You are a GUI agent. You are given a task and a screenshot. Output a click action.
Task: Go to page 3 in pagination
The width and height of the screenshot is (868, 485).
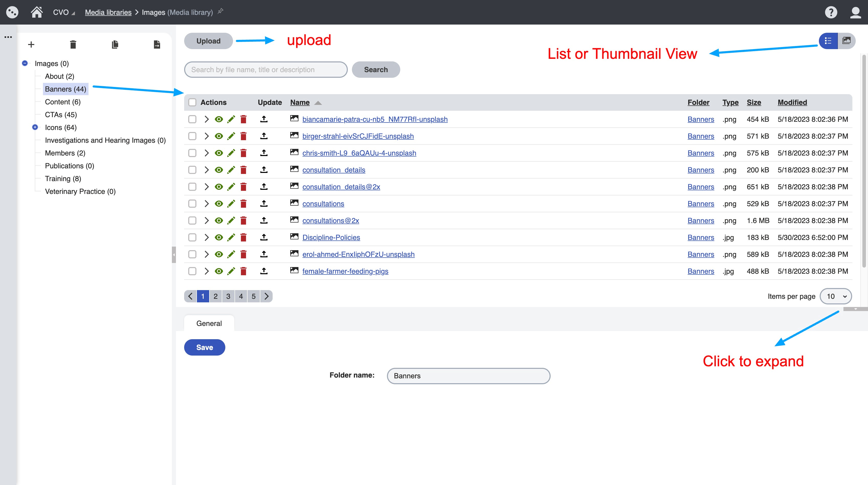click(228, 296)
